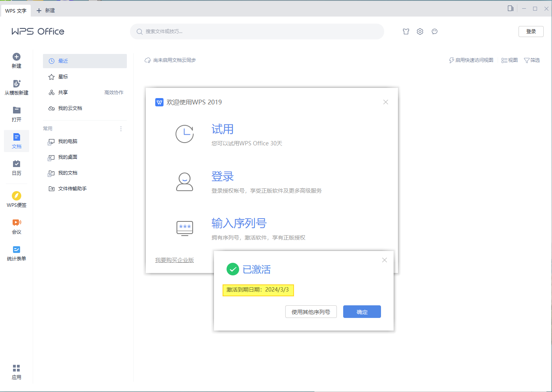The width and height of the screenshot is (552, 392).
Task: Click the search files input field
Action: click(260, 32)
